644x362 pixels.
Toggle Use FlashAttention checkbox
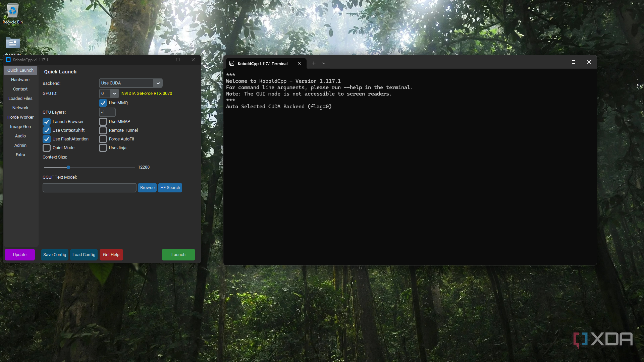(x=47, y=139)
